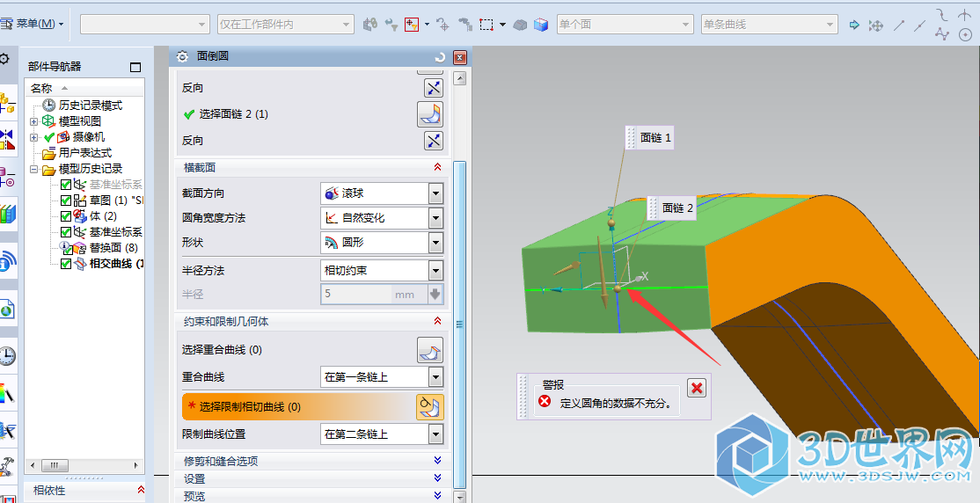Click 反向 reverse icon below 选择面链 2
This screenshot has width=980, height=503.
click(x=433, y=141)
